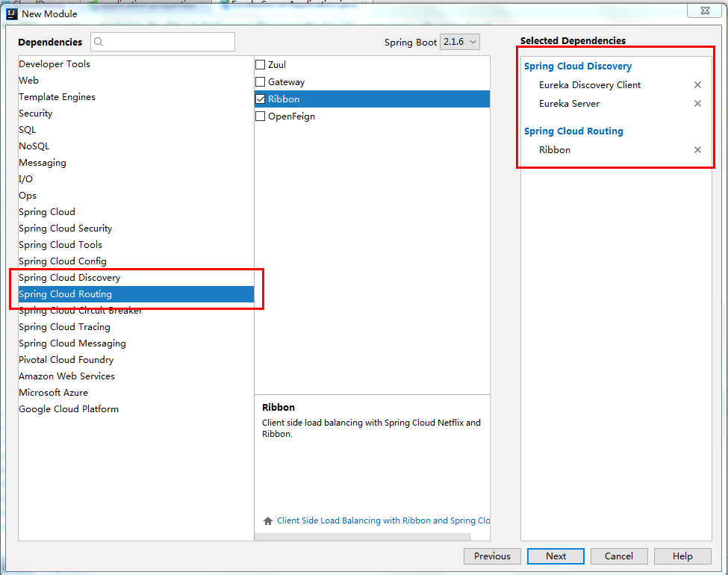Select the Spring Cloud Tracing category
The height and width of the screenshot is (575, 728).
[136, 327]
